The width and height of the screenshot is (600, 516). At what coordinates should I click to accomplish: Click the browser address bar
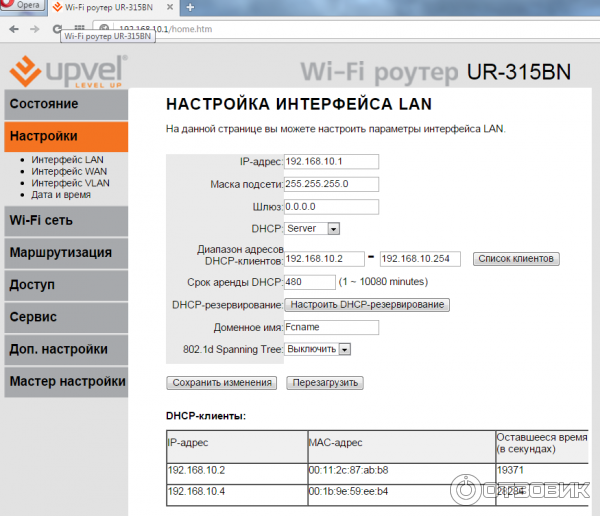pos(344,29)
